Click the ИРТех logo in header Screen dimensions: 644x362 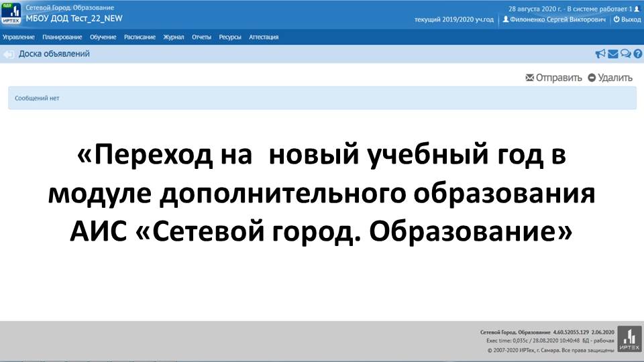pos(11,13)
